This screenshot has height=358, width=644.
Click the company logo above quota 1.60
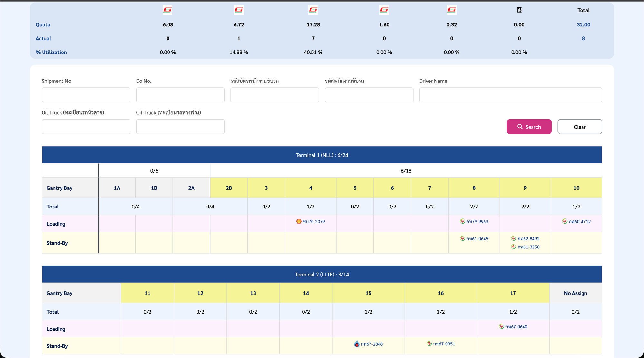[x=384, y=10]
